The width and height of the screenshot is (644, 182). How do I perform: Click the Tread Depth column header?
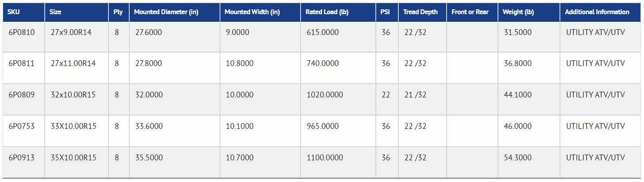[420, 12]
